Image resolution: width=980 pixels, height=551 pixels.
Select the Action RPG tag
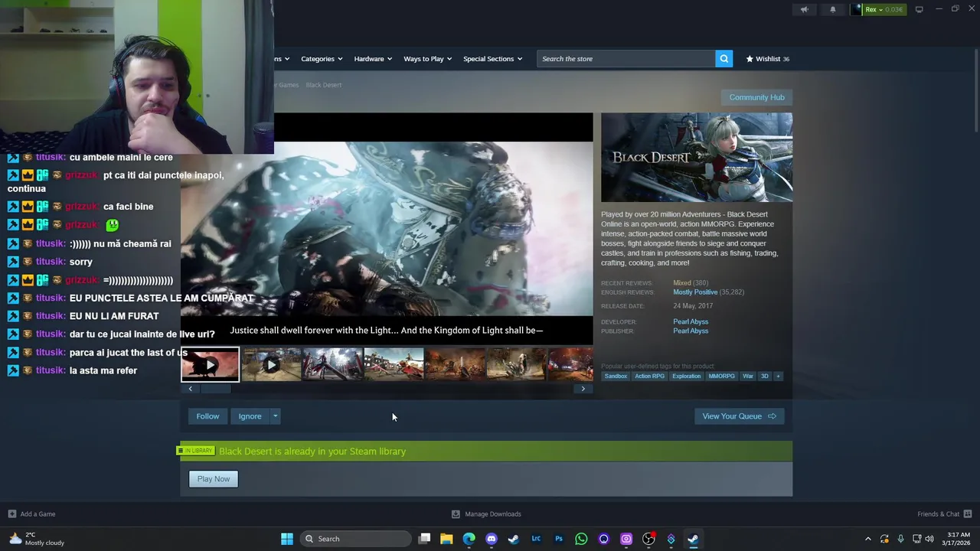coord(649,377)
